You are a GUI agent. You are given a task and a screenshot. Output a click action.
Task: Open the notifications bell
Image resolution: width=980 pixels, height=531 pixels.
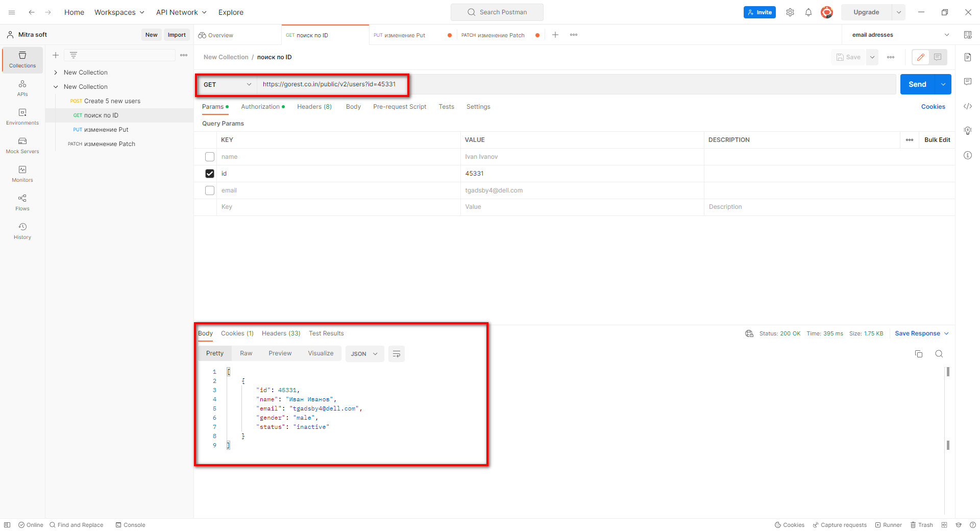(x=808, y=12)
